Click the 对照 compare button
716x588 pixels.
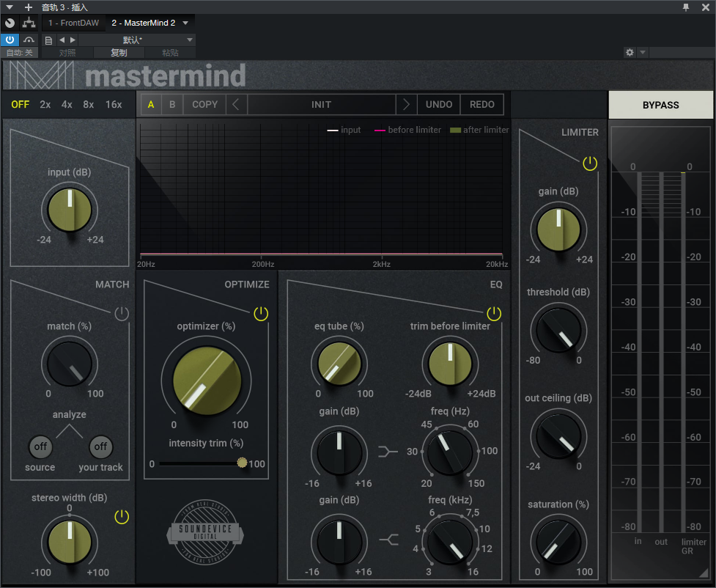[67, 53]
